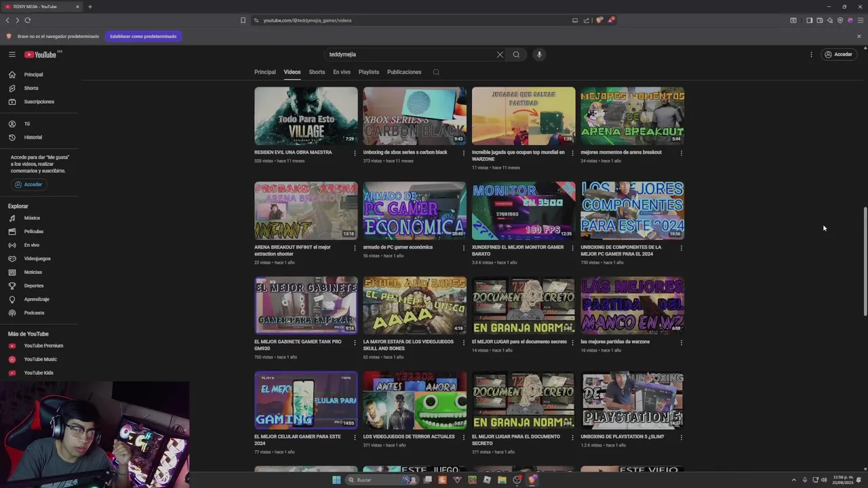Open Brave Rewards triangle icon in address bar
The width and height of the screenshot is (868, 488).
click(x=611, y=20)
